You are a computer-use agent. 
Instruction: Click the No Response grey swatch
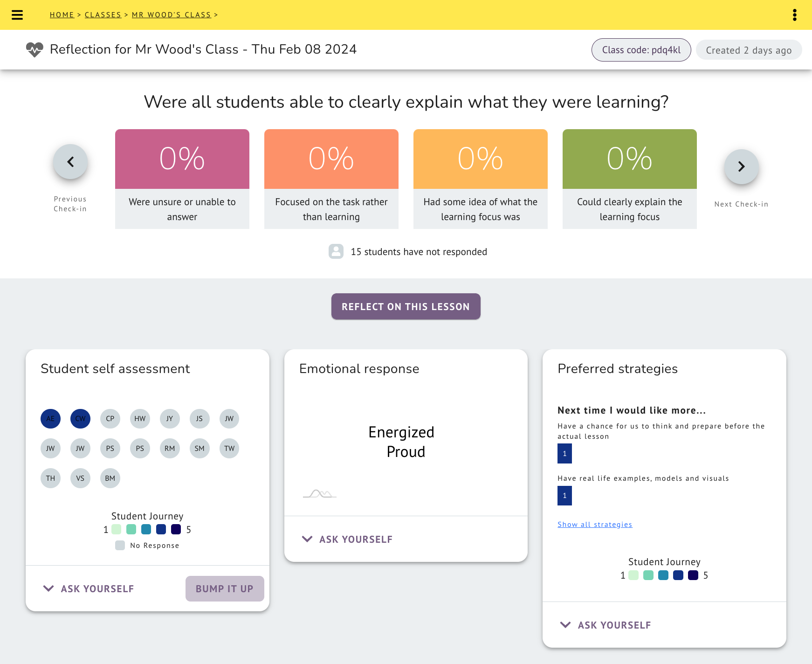pyautogui.click(x=120, y=546)
